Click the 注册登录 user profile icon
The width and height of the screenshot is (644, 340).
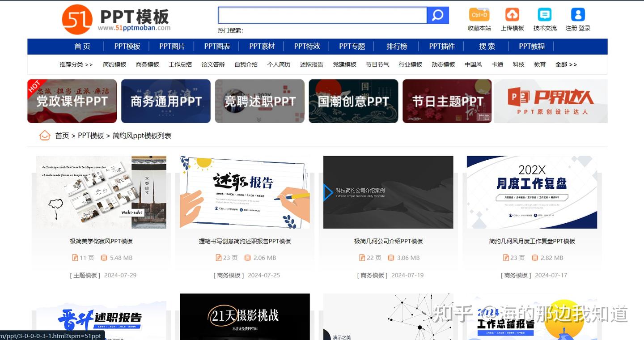[x=577, y=15]
